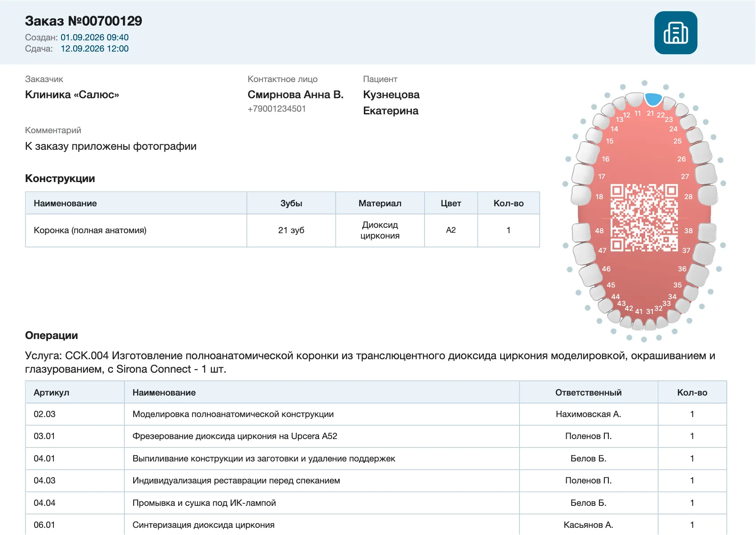Click the Синтеризация диоксида циркония row name
756x535 pixels.
pos(204,525)
